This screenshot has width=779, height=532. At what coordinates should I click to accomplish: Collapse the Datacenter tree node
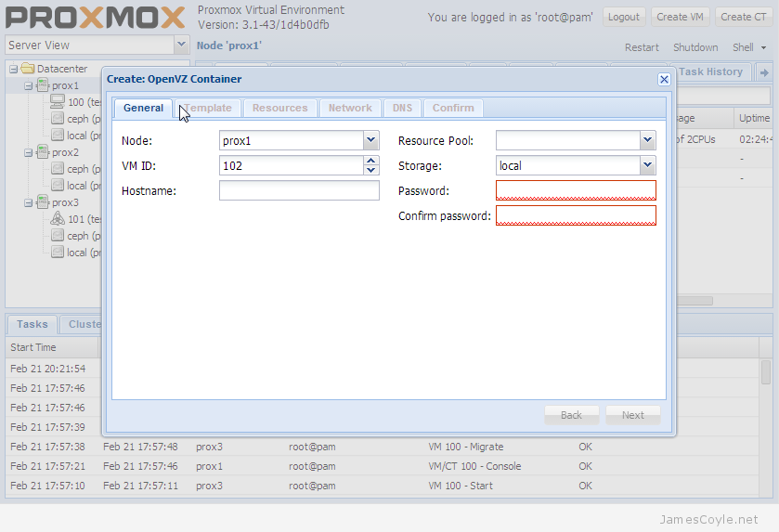tap(13, 69)
